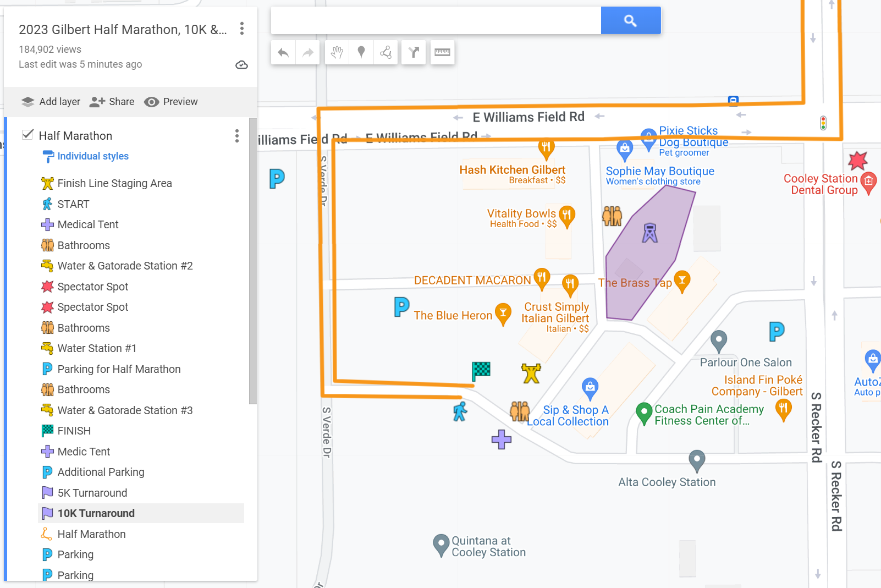This screenshot has height=588, width=881.
Task: Click inside the map search field
Action: coord(436,20)
